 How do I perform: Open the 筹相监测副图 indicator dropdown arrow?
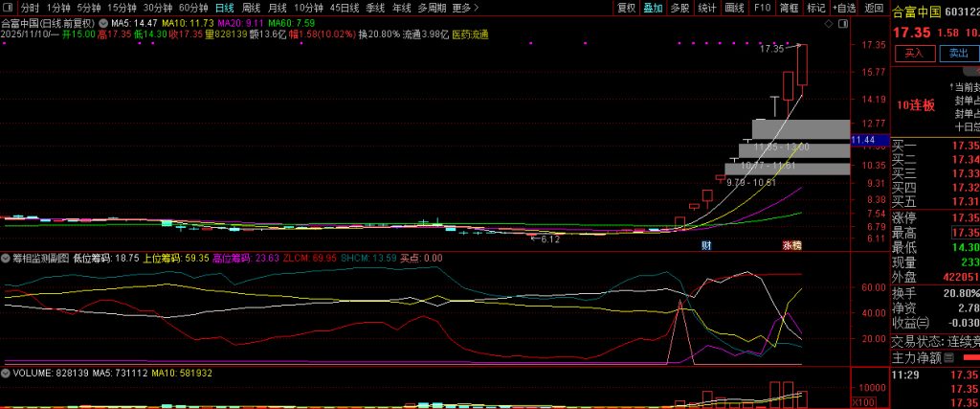tap(6, 258)
